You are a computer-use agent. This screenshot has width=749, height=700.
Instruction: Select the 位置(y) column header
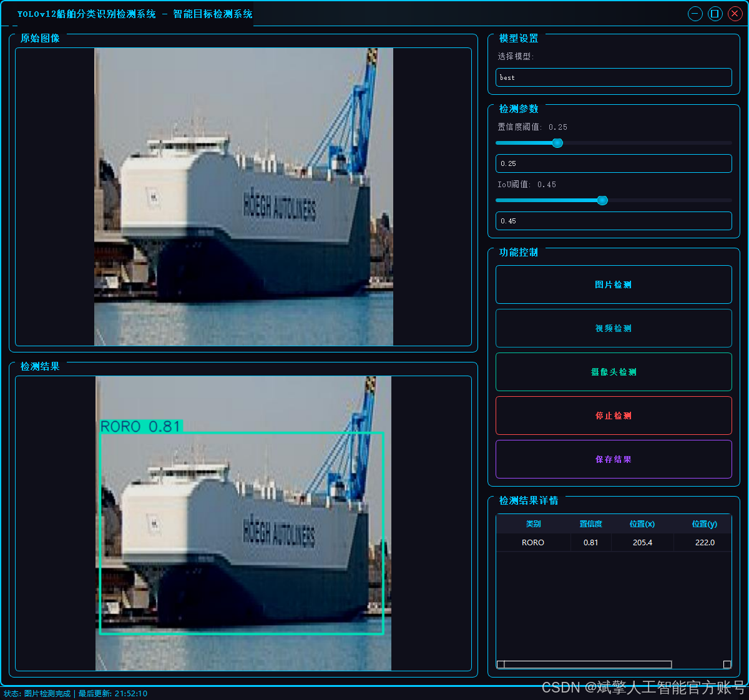coord(704,524)
